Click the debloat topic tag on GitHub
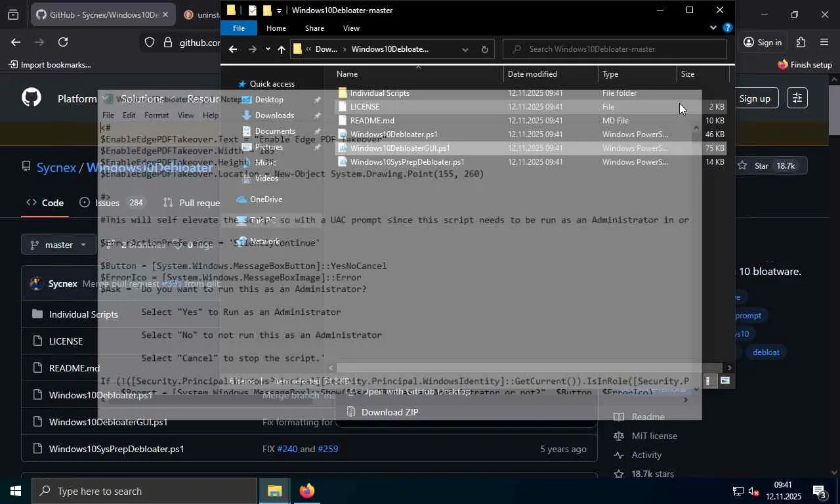This screenshot has width=840, height=504. [766, 352]
